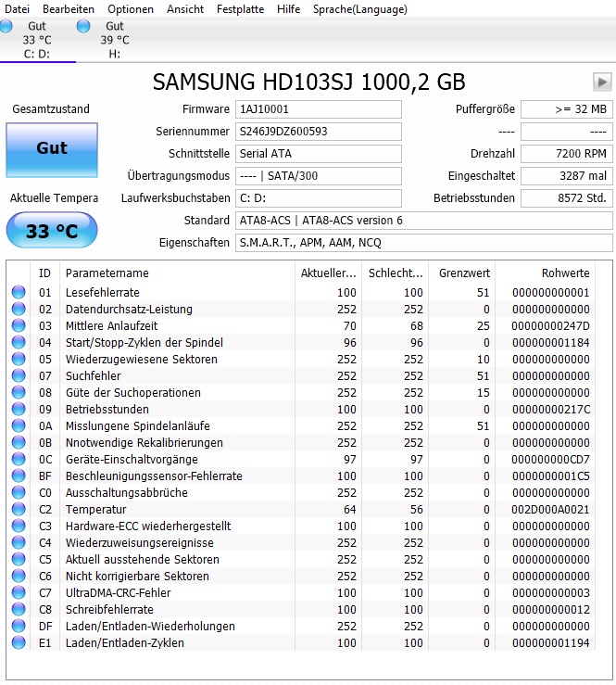
Task: Click the status icon for Geräte-Einschaltvorgänge
Action: (x=19, y=459)
